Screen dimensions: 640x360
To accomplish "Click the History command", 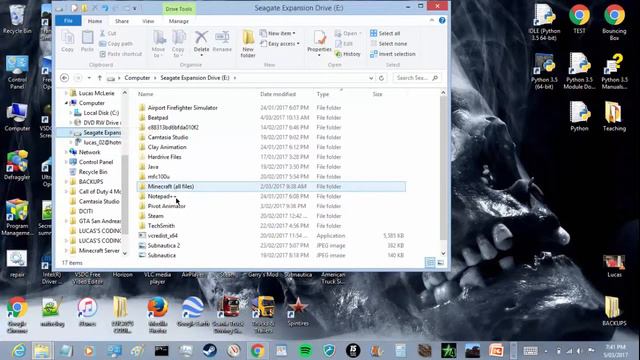I will pos(348,54).
